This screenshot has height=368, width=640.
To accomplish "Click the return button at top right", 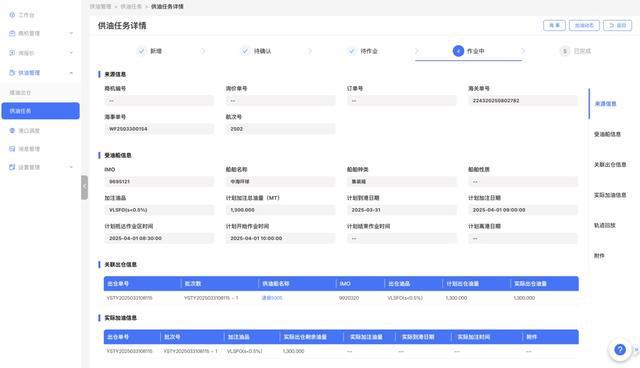I will point(617,25).
